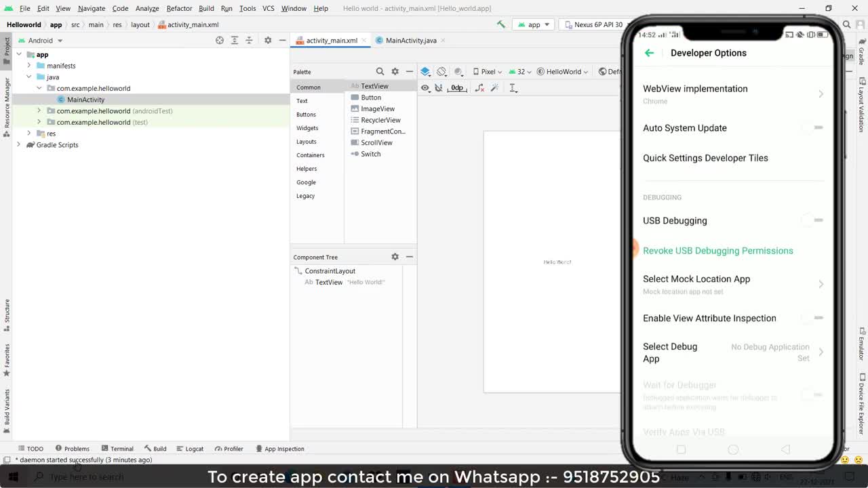
Task: Collapse the java folder in project tree
Action: pyautogui.click(x=29, y=77)
